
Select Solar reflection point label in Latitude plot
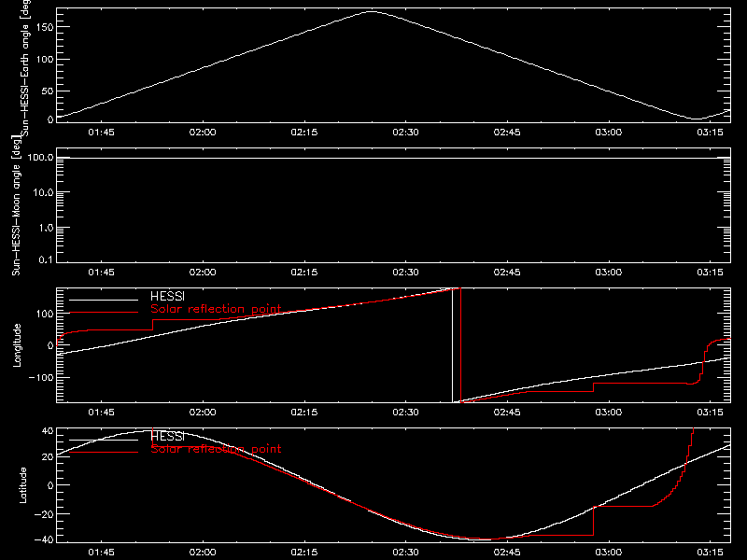pos(216,449)
